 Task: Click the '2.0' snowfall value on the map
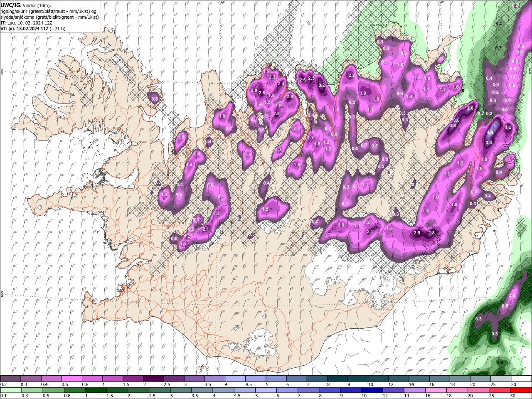(254, 90)
